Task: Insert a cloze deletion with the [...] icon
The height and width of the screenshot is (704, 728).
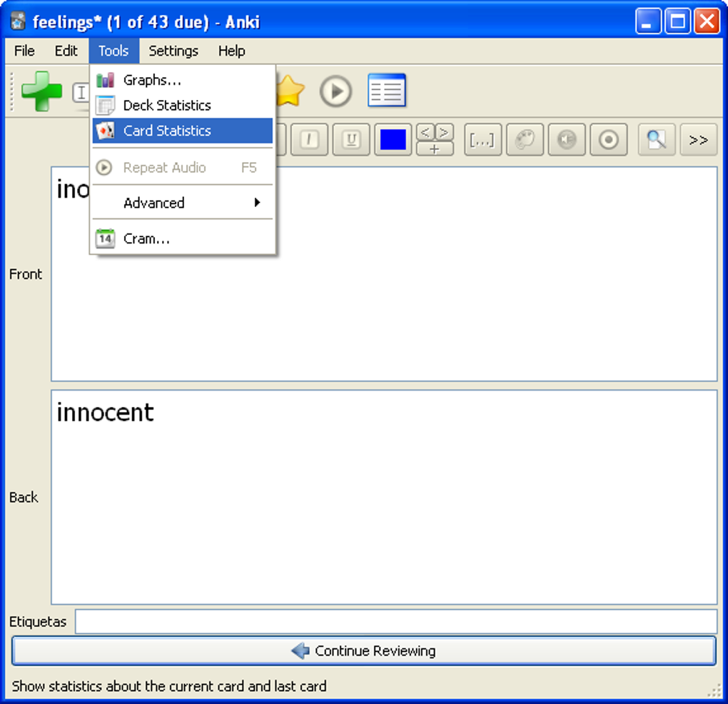Action: [482, 140]
